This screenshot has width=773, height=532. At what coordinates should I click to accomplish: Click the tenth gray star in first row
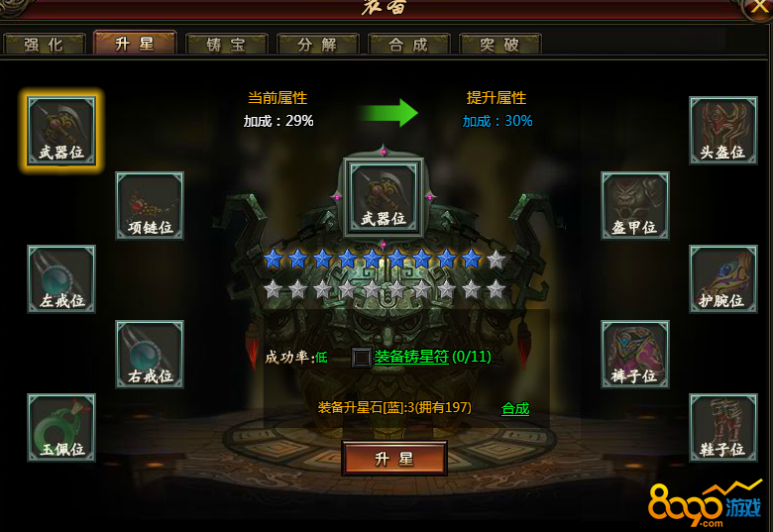coord(496,259)
